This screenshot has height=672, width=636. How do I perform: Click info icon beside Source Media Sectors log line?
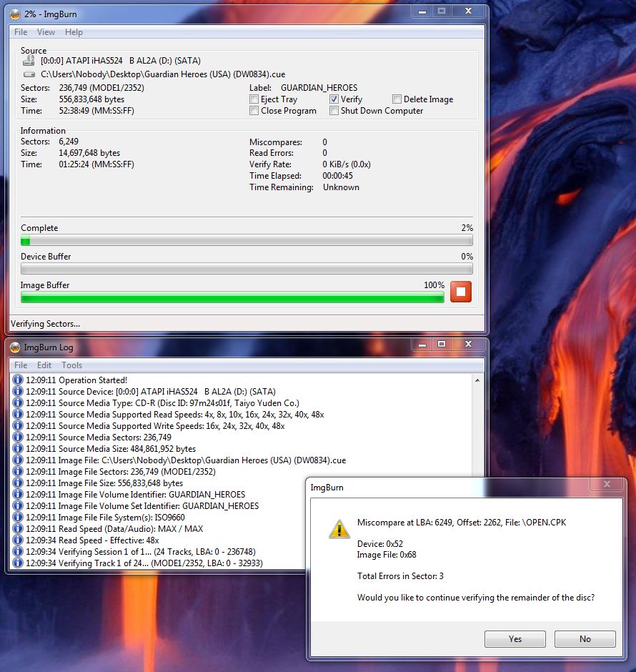click(x=18, y=437)
